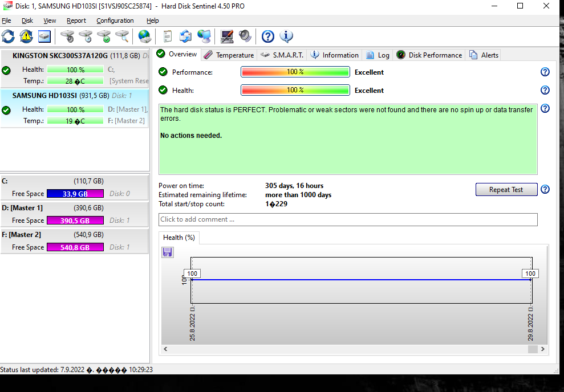564x392 pixels.
Task: Click the blue question mark toolbar icon
Action: [268, 36]
